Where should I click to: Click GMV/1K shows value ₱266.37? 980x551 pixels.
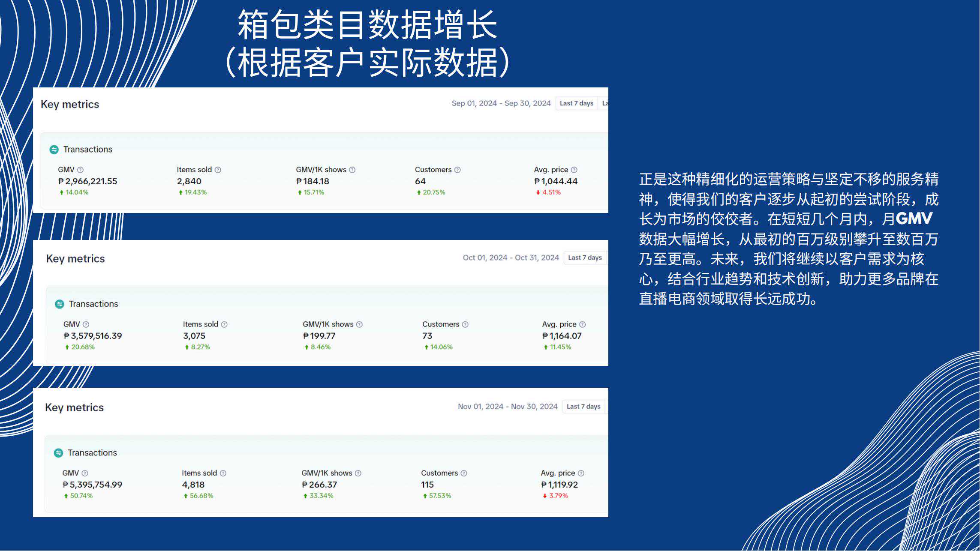click(319, 485)
